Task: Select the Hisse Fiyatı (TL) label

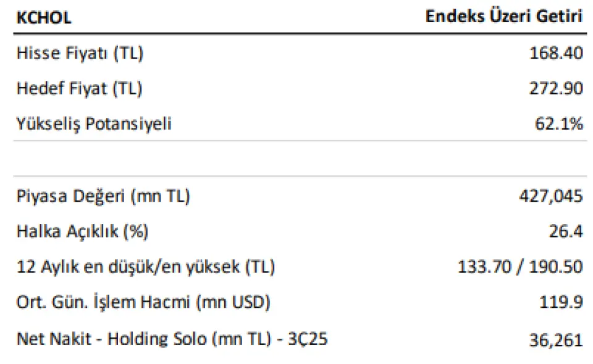Action: tap(80, 53)
